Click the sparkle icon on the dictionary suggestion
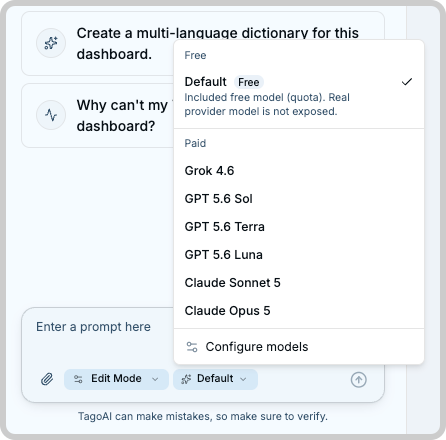 pyautogui.click(x=51, y=43)
